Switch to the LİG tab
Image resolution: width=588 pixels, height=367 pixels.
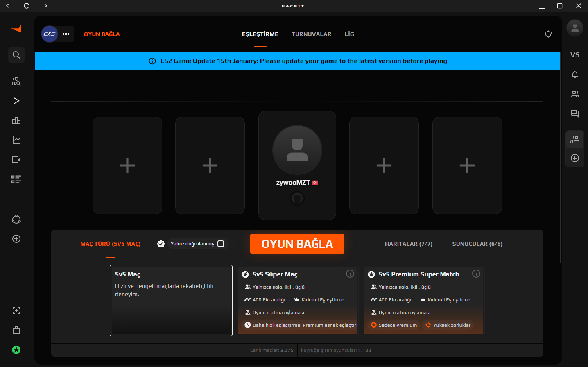point(349,34)
